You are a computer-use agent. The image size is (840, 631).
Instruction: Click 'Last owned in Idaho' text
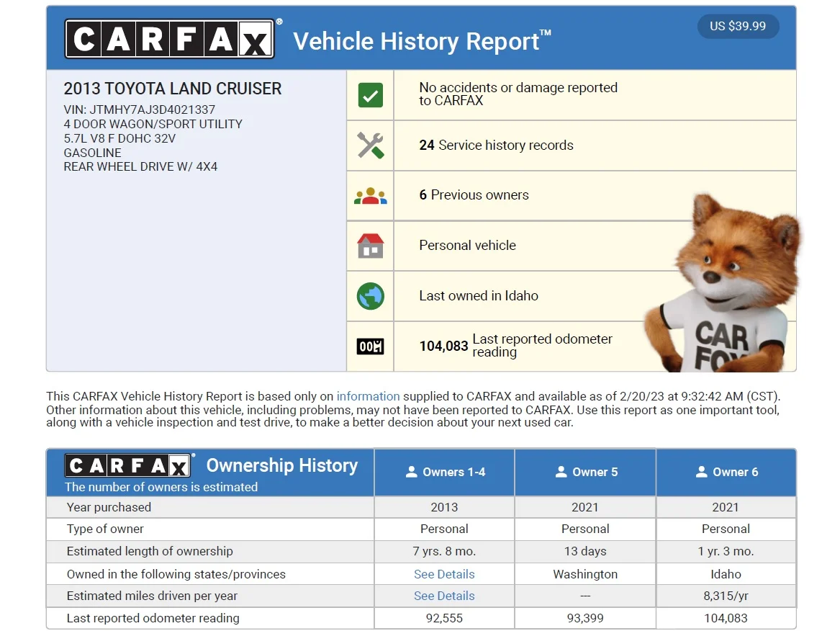[479, 296]
